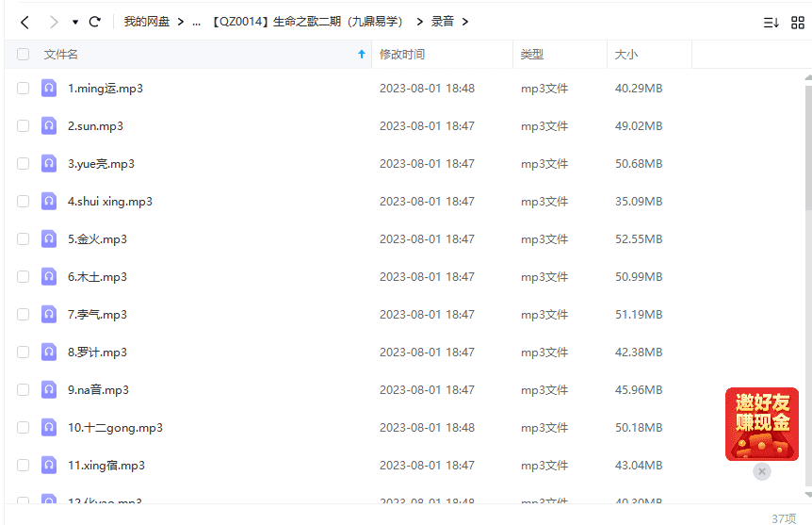Screen dimensions: 812x525
Task: Go forward with the right arrow
Action: (54, 22)
